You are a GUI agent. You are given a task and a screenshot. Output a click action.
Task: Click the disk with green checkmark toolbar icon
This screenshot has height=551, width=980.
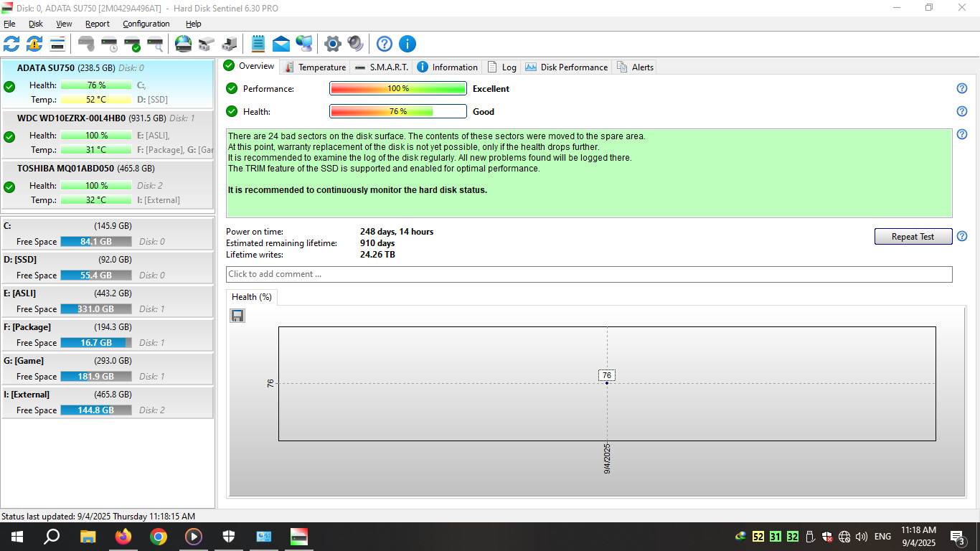point(132,44)
